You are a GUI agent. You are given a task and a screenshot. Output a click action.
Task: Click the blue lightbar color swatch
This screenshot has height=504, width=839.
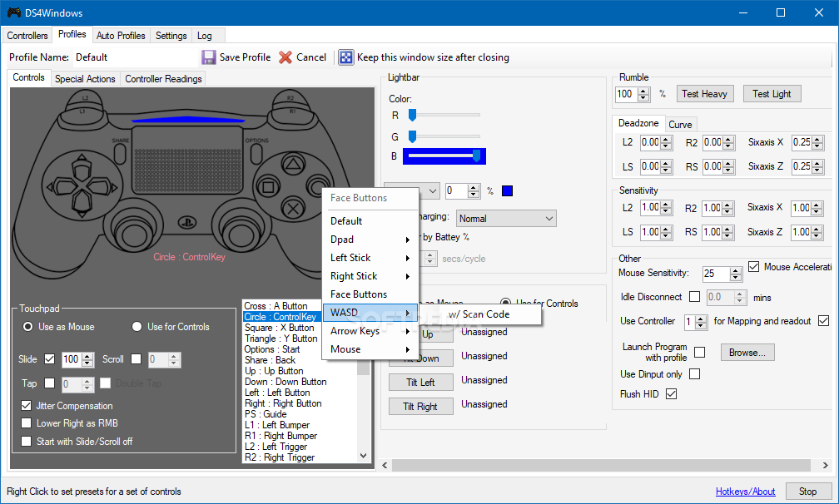507,190
